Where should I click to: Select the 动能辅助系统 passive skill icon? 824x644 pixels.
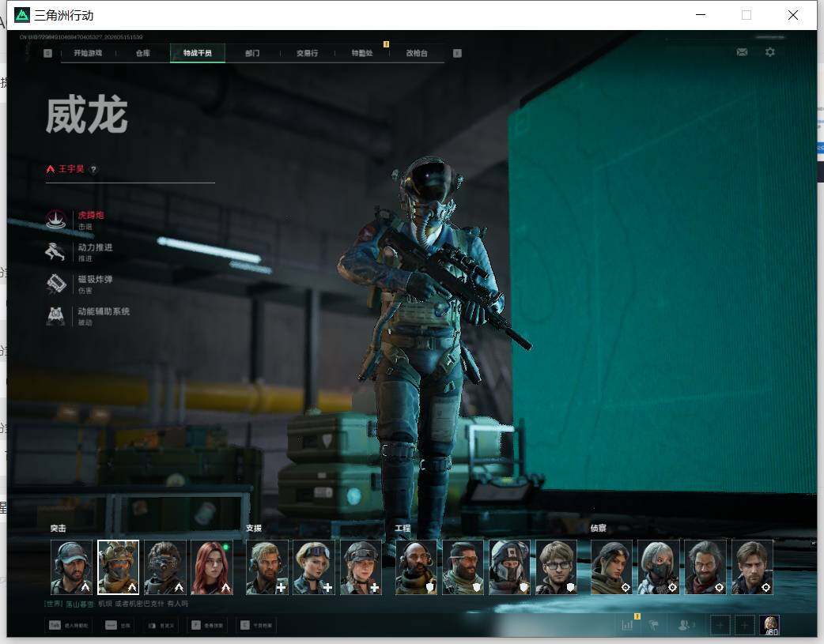(56, 316)
